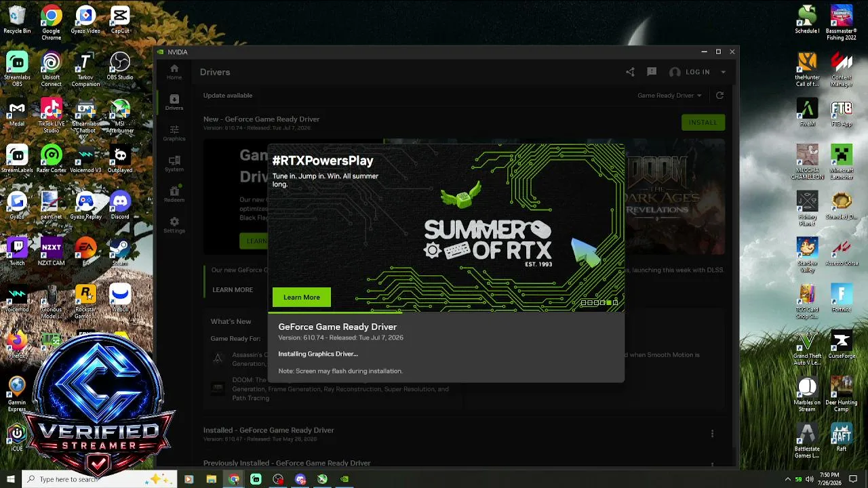Open Tarkov Companion desktop shortcut
This screenshot has width=868, height=488.
click(x=85, y=69)
